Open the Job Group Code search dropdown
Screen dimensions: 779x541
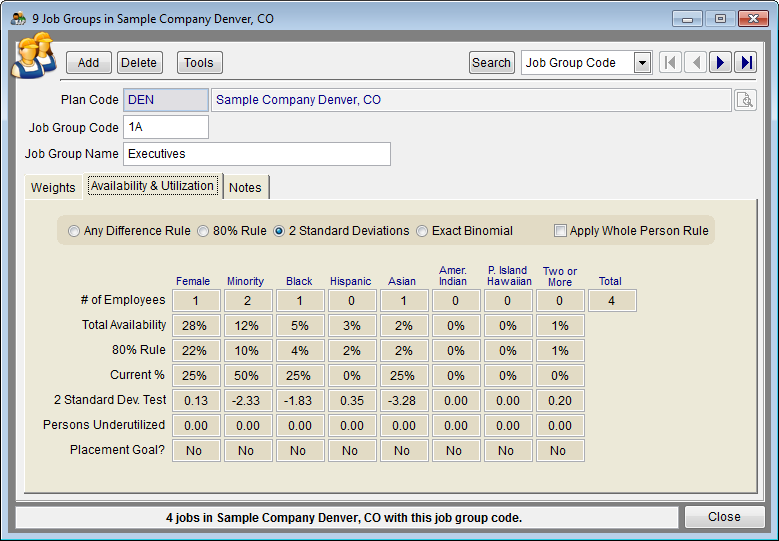coord(642,63)
